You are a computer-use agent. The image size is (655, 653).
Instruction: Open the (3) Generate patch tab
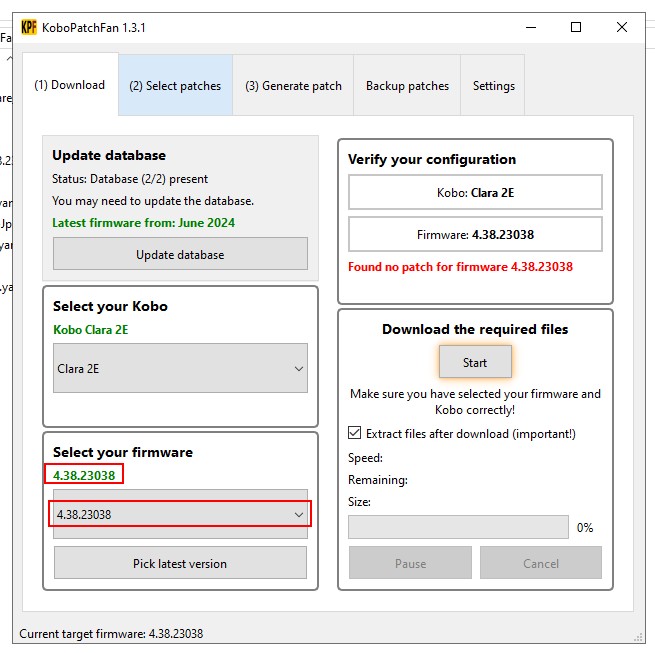(x=293, y=86)
